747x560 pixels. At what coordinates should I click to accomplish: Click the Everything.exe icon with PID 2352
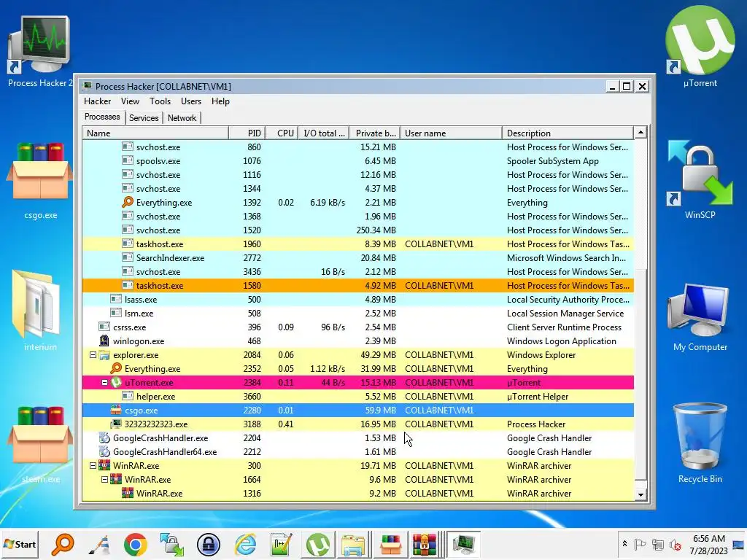(116, 368)
